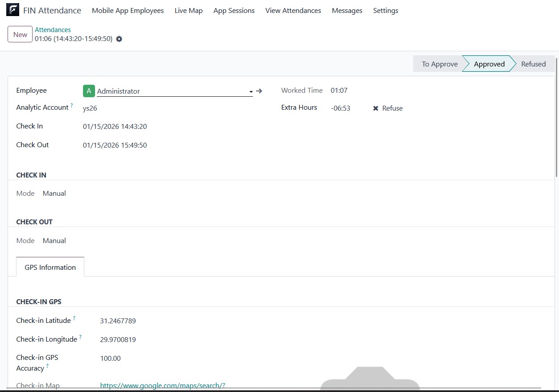Click the New button
The height and width of the screenshot is (392, 559).
(20, 35)
